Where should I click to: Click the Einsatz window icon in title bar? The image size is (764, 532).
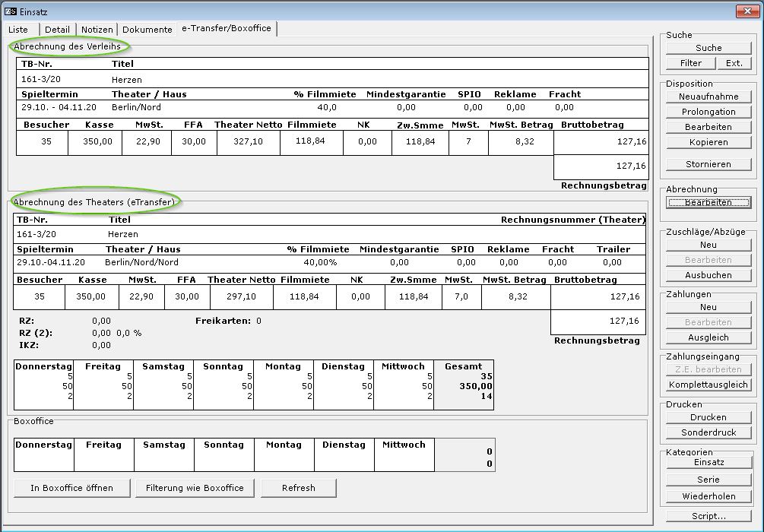11,10
